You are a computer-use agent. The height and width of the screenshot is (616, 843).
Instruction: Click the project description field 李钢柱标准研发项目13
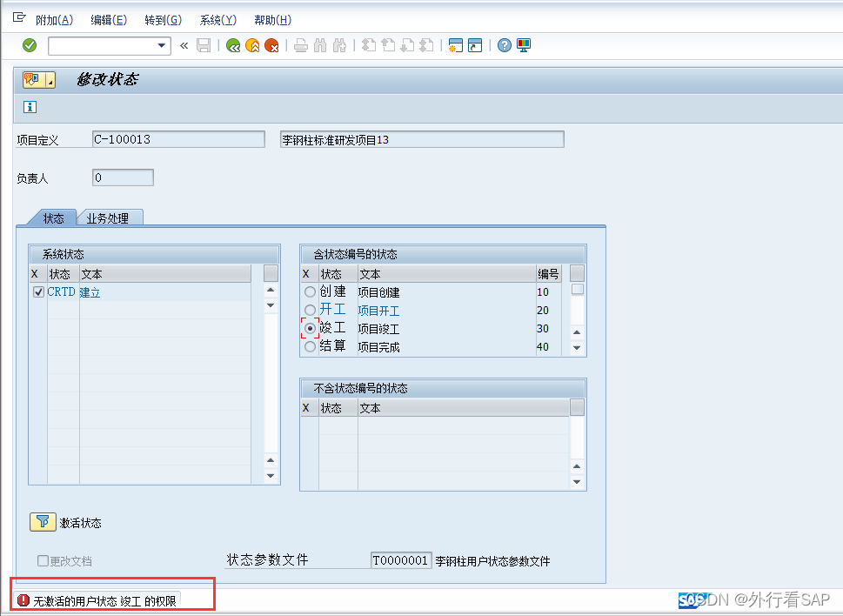(422, 139)
